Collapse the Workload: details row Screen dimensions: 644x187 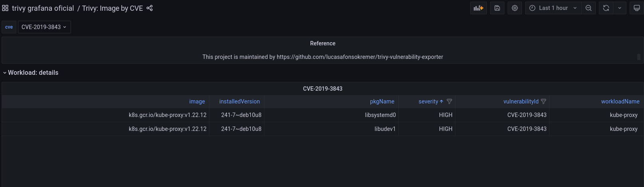(5, 73)
